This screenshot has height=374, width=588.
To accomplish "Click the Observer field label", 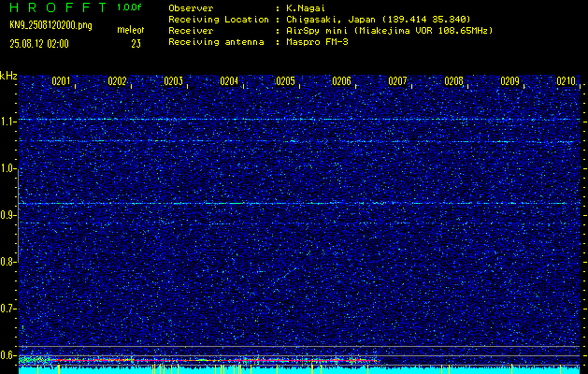I will 191,8.
